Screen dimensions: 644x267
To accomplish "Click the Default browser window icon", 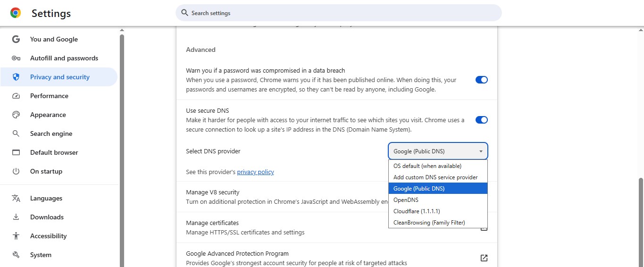I will (16, 152).
